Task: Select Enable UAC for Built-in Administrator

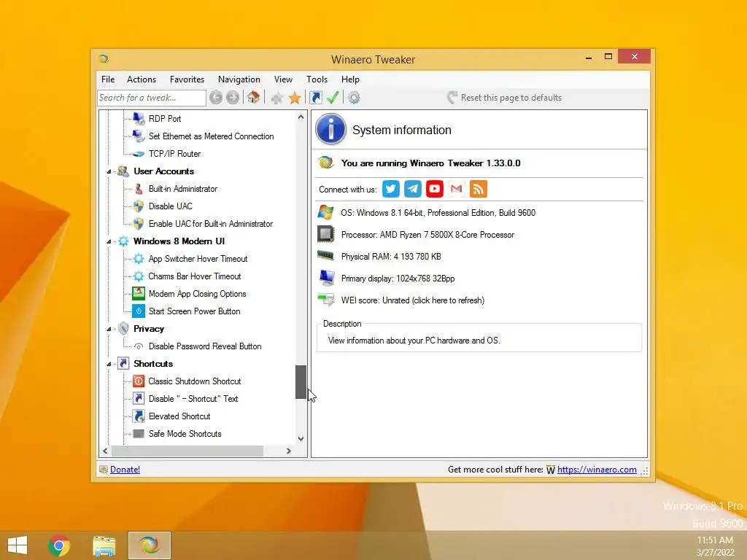Action: coord(211,224)
